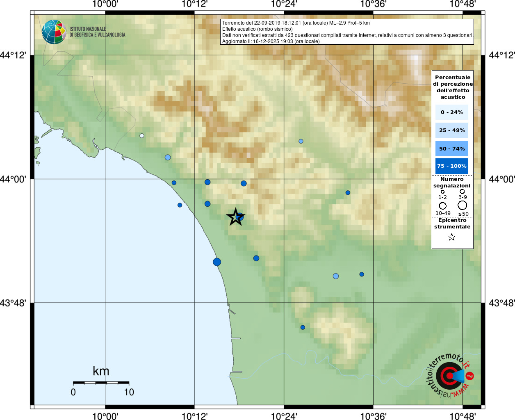Click the ≥50 reports circle in legend
This screenshot has width=515, height=420.
tap(463, 205)
